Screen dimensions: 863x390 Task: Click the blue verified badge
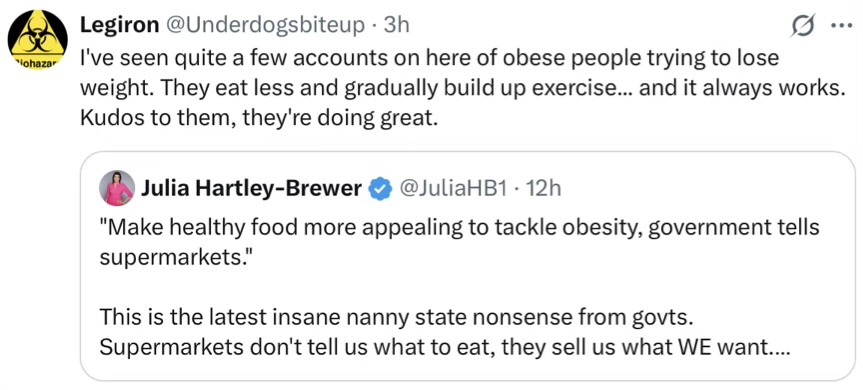[x=379, y=190]
